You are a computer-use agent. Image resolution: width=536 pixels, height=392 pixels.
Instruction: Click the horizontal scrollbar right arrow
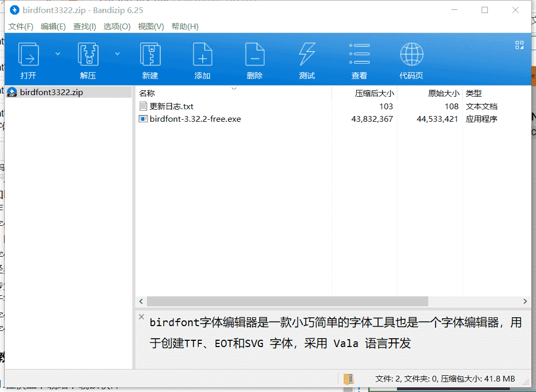click(x=525, y=301)
